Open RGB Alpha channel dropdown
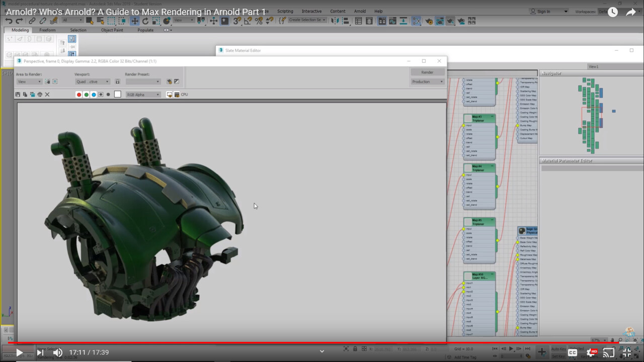This screenshot has height=362, width=644. point(143,95)
